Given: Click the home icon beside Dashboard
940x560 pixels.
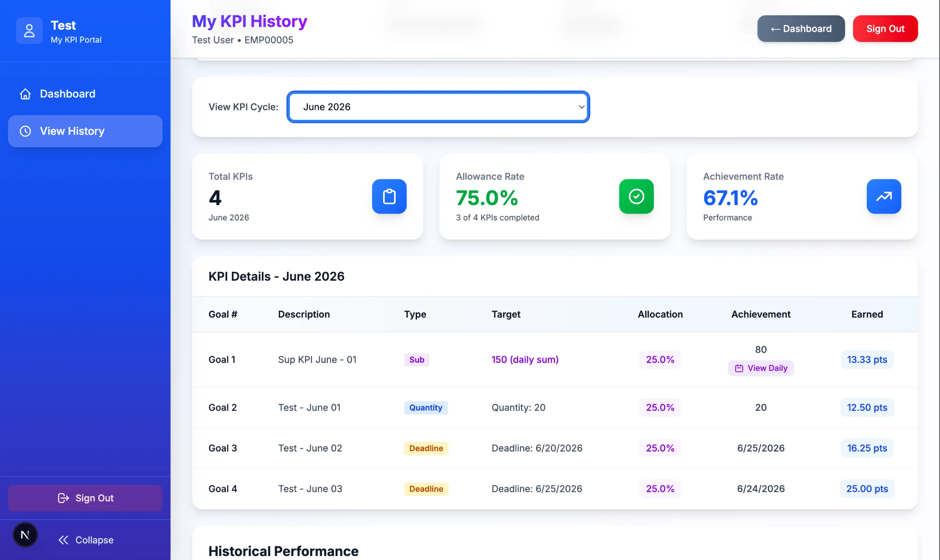Looking at the screenshot, I should tap(25, 94).
